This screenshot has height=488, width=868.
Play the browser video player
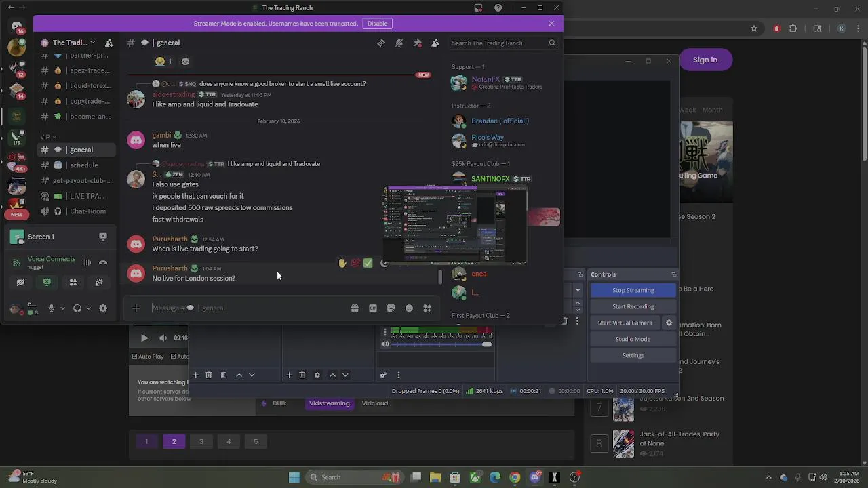[x=144, y=338]
